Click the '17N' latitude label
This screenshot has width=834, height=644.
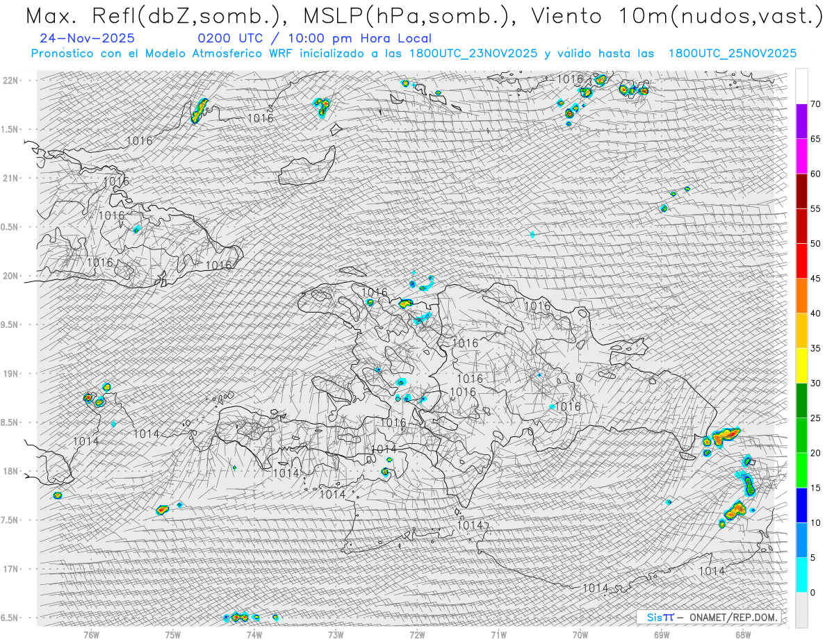[x=10, y=569]
